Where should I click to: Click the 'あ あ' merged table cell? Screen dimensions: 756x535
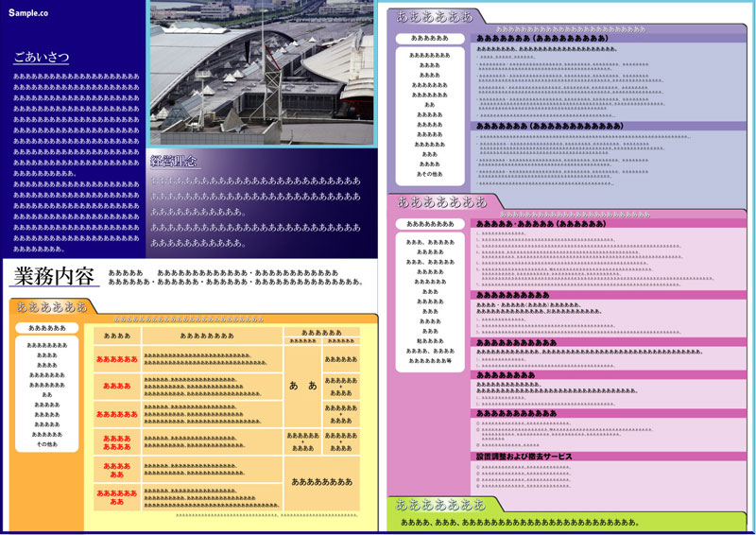302,386
